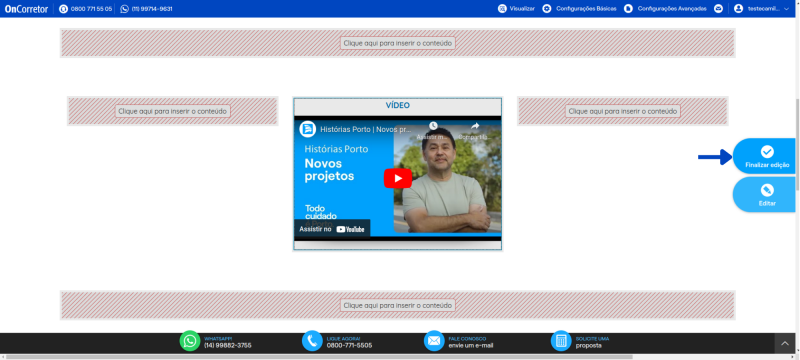The width and height of the screenshot is (800, 360).
Task: Click the Watch later clock icon
Action: (433, 126)
